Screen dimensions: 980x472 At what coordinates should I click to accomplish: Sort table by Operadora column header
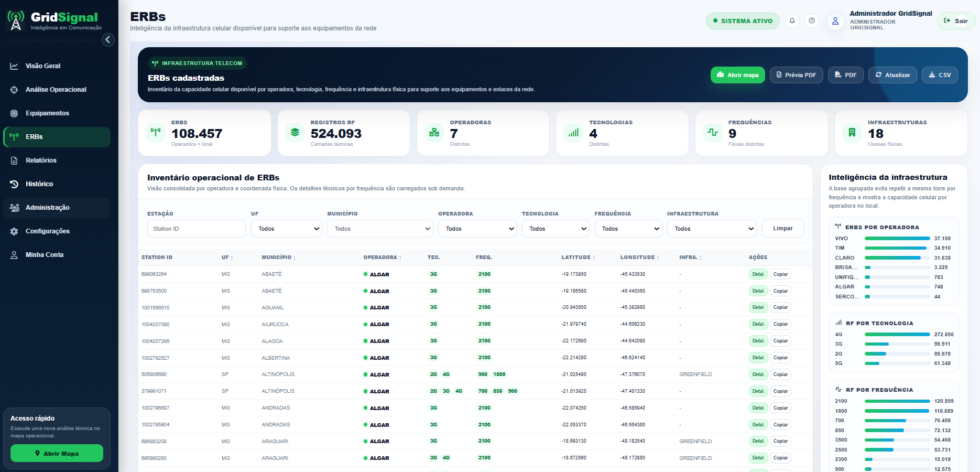(383, 258)
